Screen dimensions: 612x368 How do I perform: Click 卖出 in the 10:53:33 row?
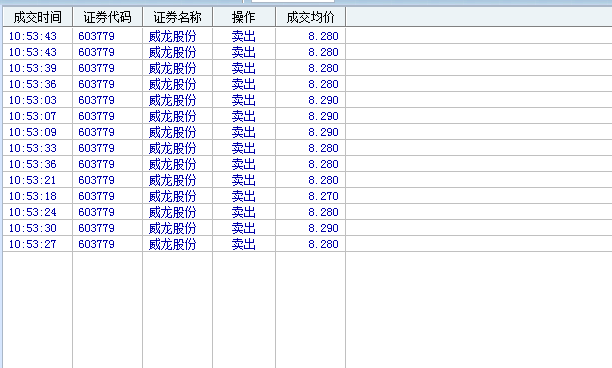point(244,148)
